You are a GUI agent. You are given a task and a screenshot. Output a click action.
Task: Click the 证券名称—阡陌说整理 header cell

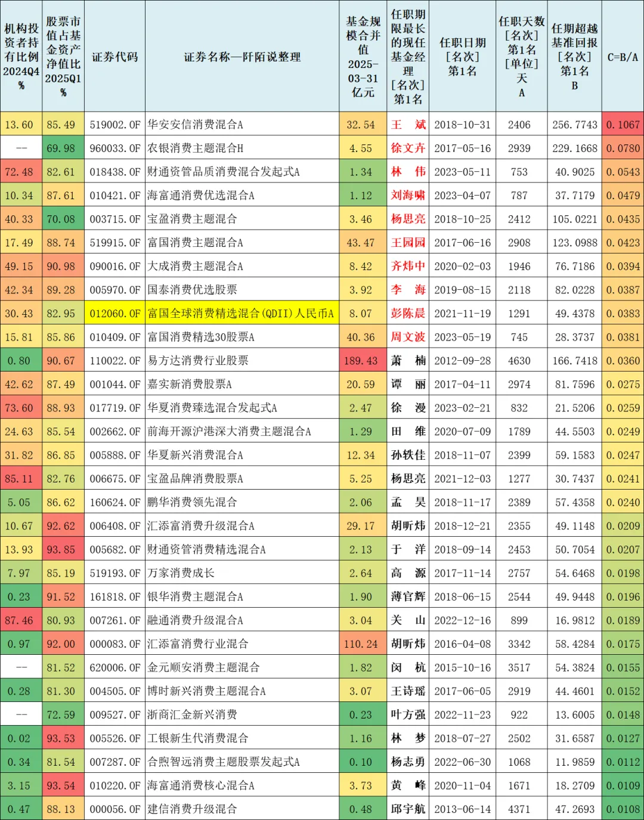click(242, 57)
